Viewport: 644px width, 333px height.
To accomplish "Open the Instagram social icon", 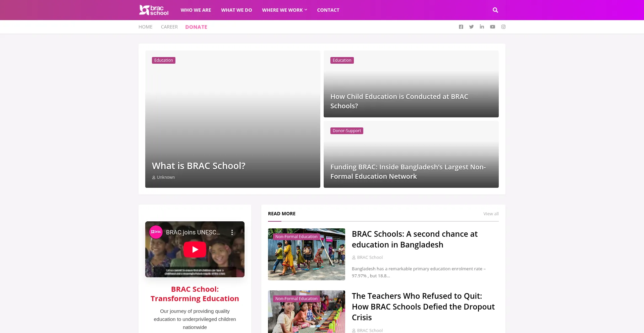I will pyautogui.click(x=503, y=27).
